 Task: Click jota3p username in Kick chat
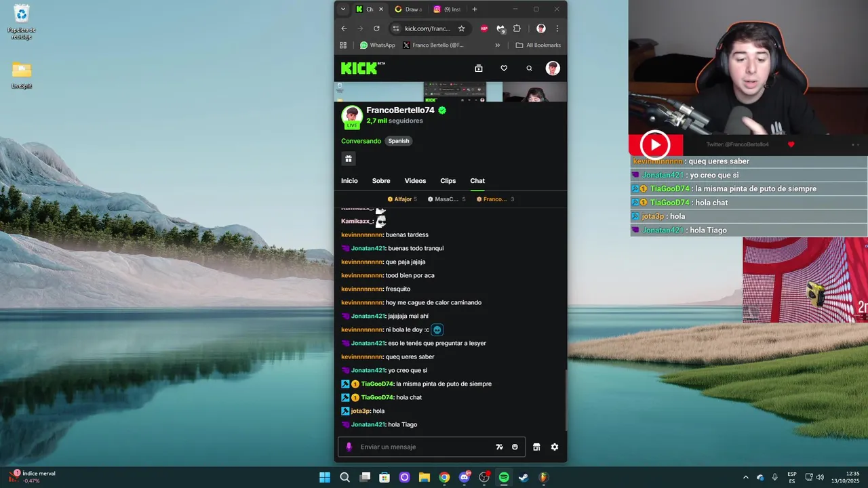tap(361, 411)
